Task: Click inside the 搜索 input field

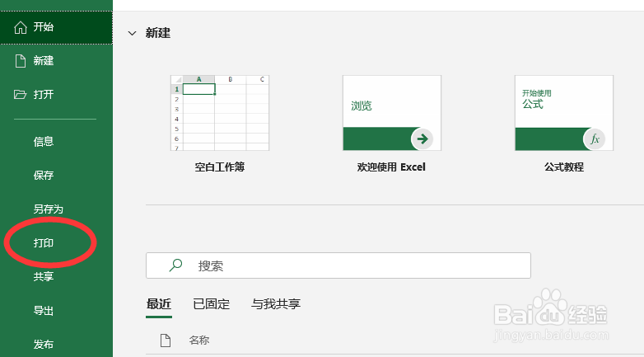Action: (338, 265)
